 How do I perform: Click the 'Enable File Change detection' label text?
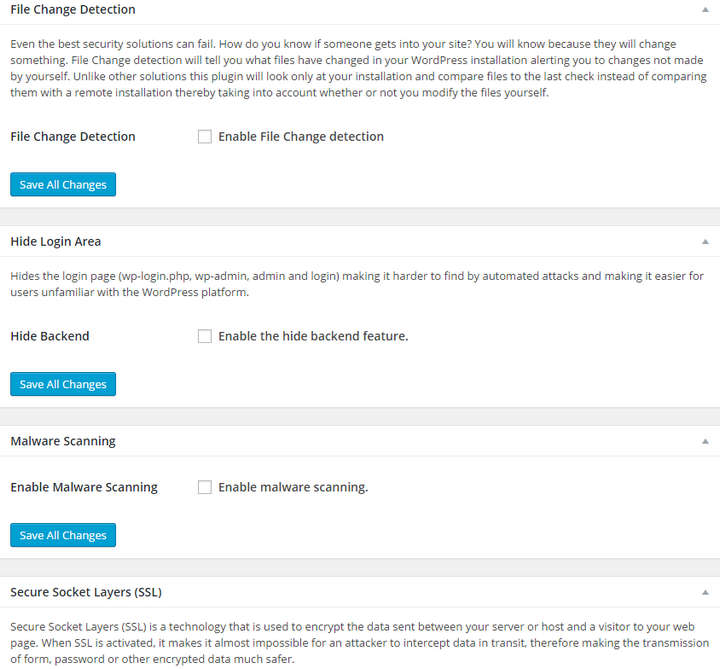pos(301,137)
